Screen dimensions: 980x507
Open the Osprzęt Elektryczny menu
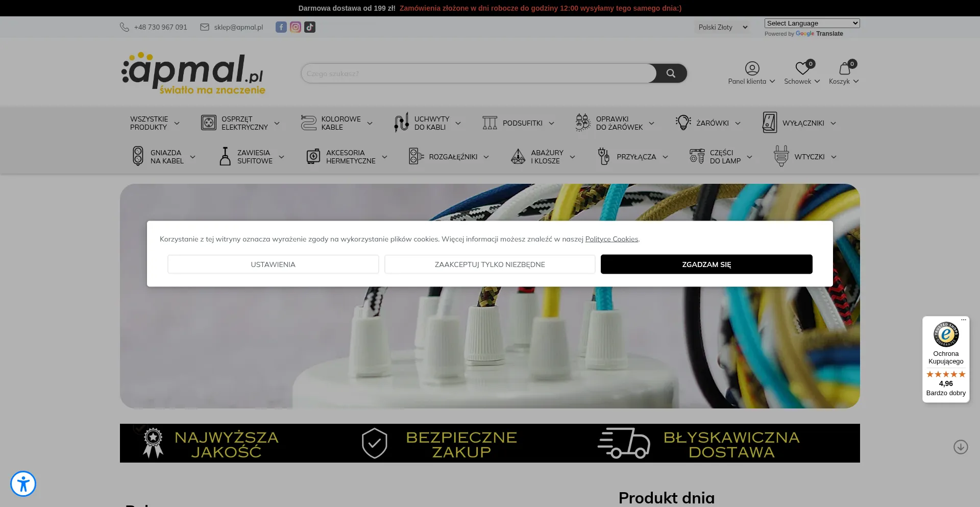244,123
